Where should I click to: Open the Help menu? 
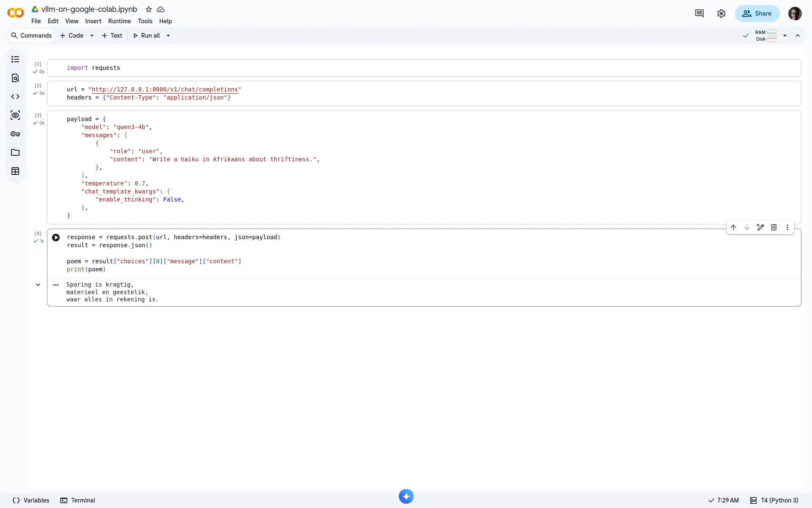(x=165, y=21)
